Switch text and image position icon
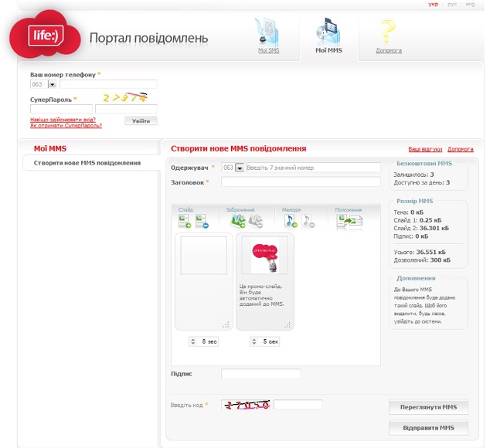Screen dimensions: 490x448 [349, 221]
